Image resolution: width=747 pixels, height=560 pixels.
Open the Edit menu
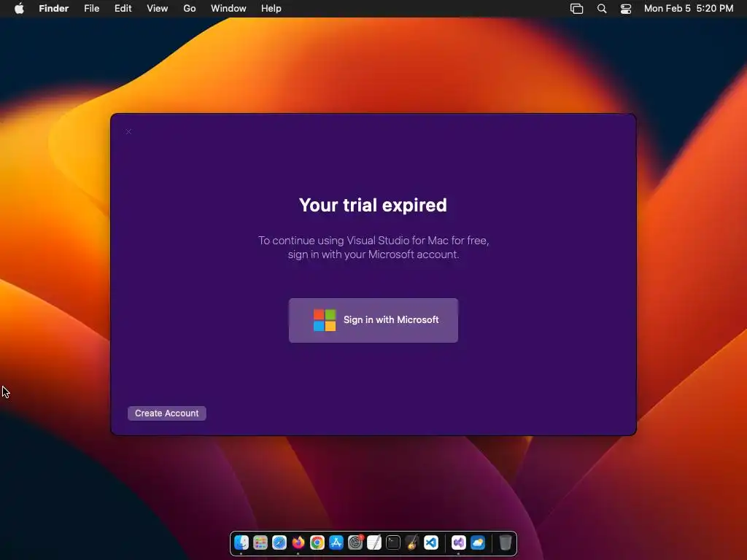point(123,9)
